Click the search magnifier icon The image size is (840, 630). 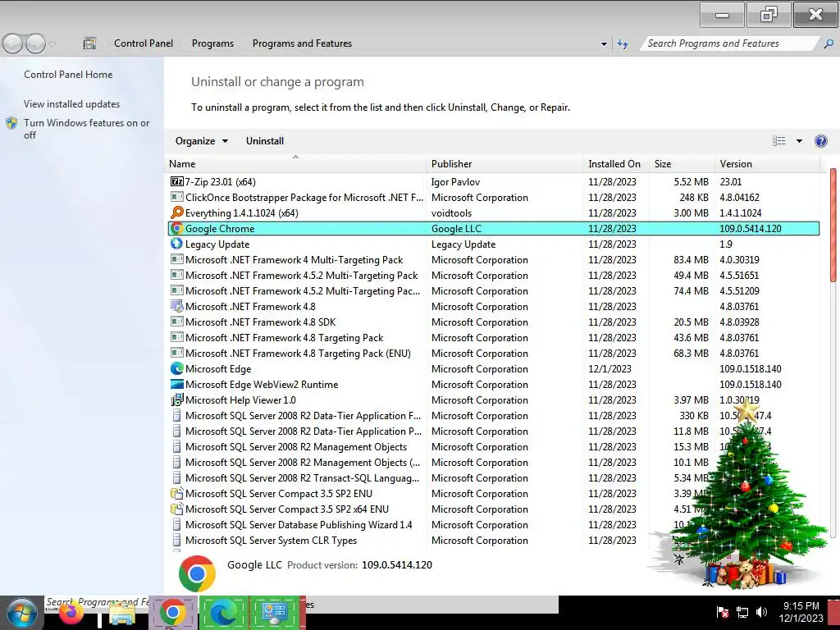click(829, 43)
